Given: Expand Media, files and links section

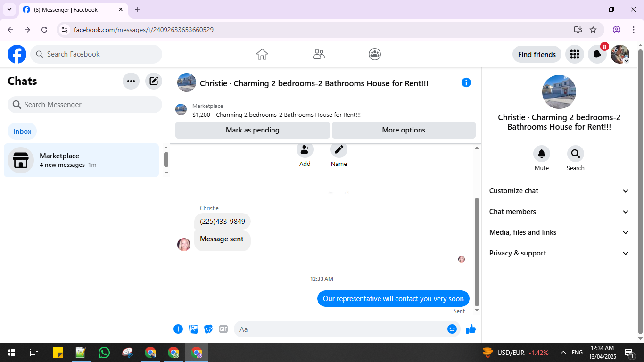Looking at the screenshot, I should tap(559, 232).
